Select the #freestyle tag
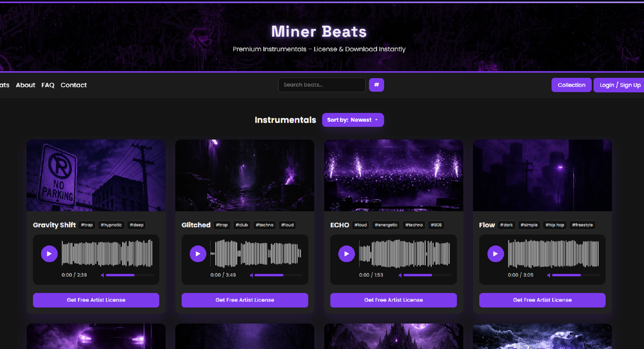Viewport: 644px width, 349px height. pos(582,225)
